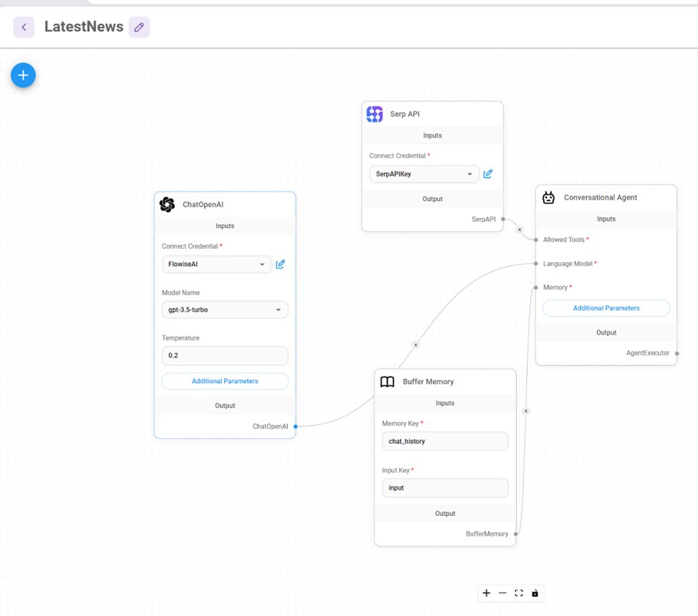Click the Conversational Agent robot icon
This screenshot has height=616, width=698.
549,197
